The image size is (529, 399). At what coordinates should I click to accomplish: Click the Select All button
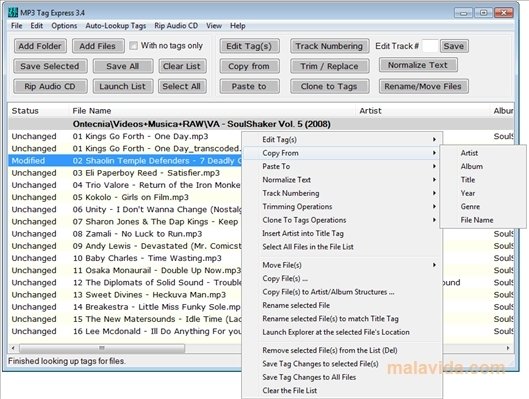tap(182, 86)
